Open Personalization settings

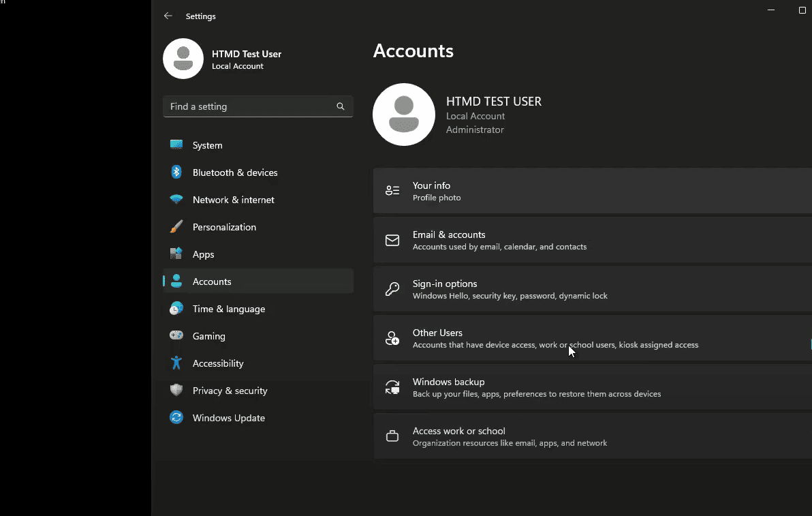(x=224, y=227)
